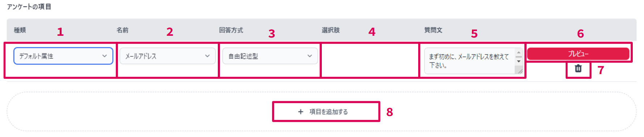Click the chevron arrow in 自由記述型 box
This screenshot has width=644, height=137.
click(x=309, y=56)
